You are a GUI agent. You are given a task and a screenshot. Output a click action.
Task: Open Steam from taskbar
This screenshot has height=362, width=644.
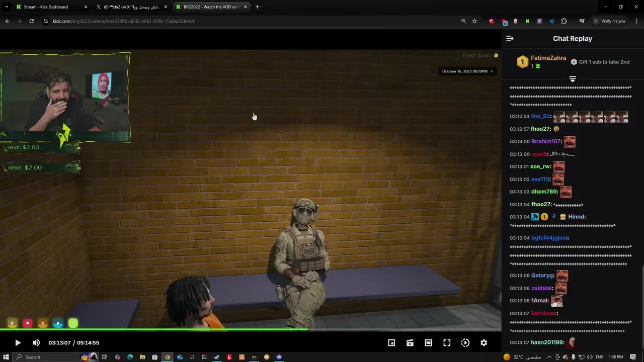[217, 357]
